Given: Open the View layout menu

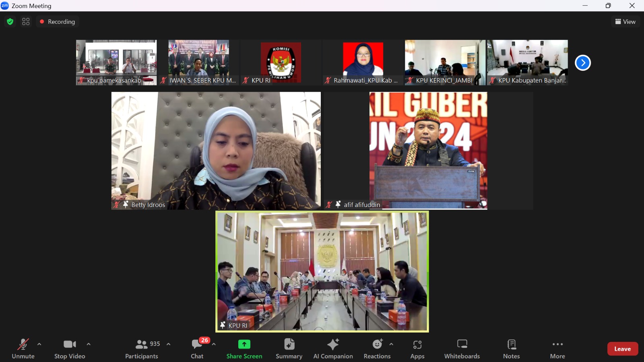Looking at the screenshot, I should 625,22.
